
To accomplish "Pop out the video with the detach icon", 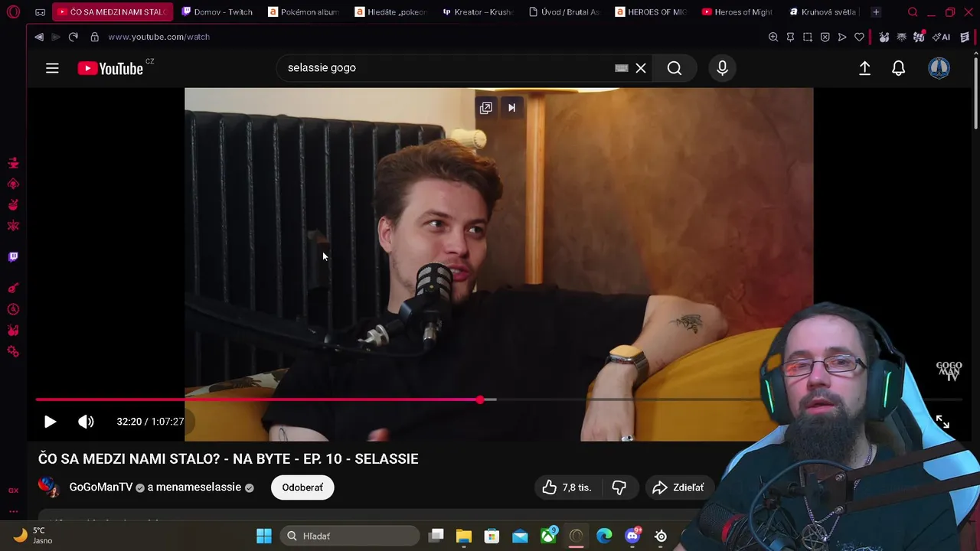I will tap(485, 108).
